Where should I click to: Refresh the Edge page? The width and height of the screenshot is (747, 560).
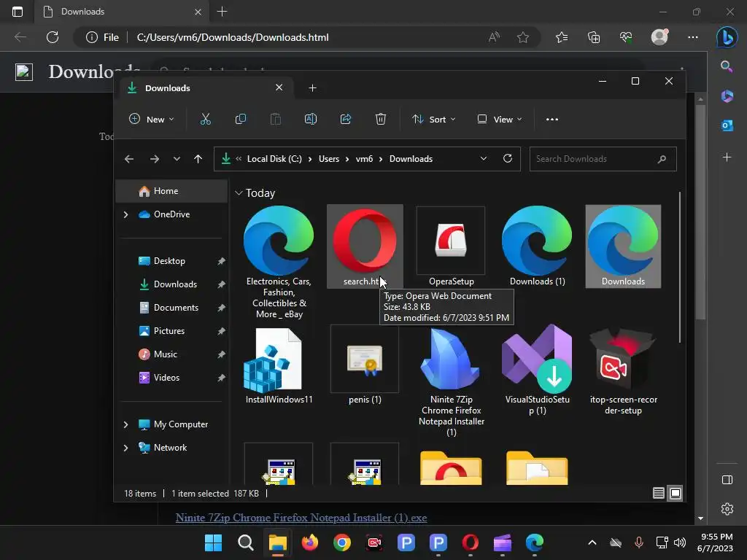(x=53, y=37)
